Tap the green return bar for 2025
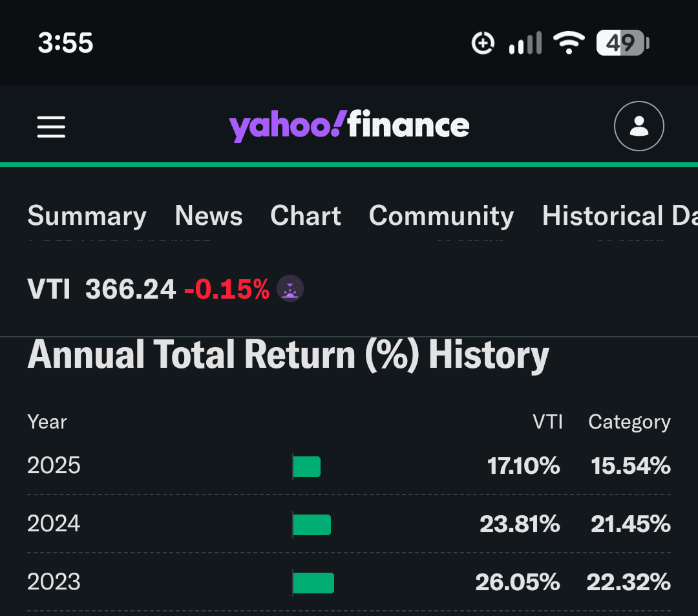Viewport: 698px width, 616px height. (x=307, y=467)
